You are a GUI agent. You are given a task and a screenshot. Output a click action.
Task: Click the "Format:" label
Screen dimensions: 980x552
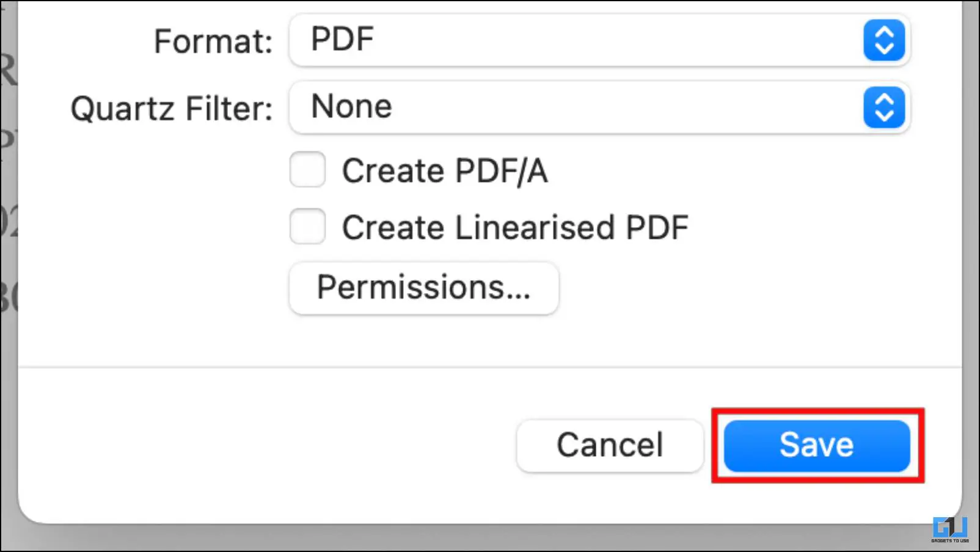point(213,42)
